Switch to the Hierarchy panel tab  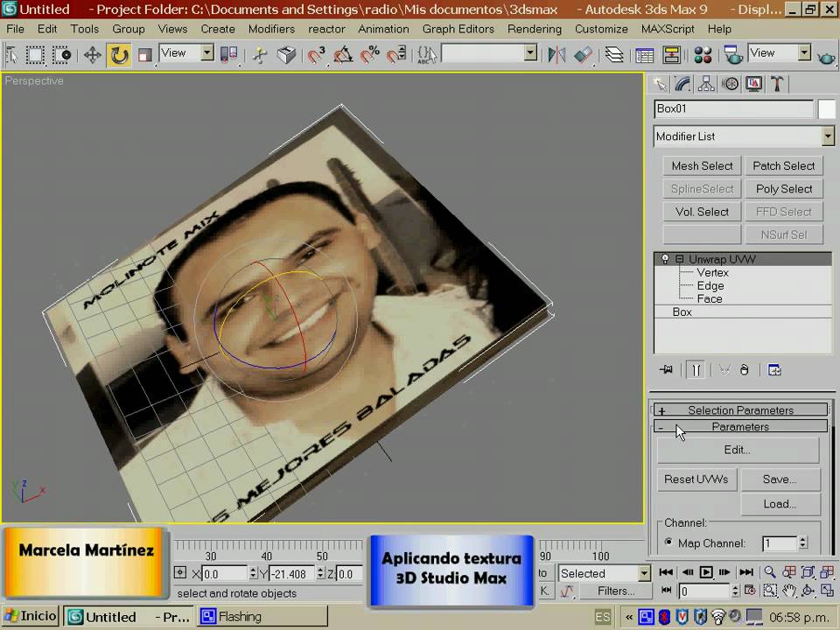(x=706, y=84)
